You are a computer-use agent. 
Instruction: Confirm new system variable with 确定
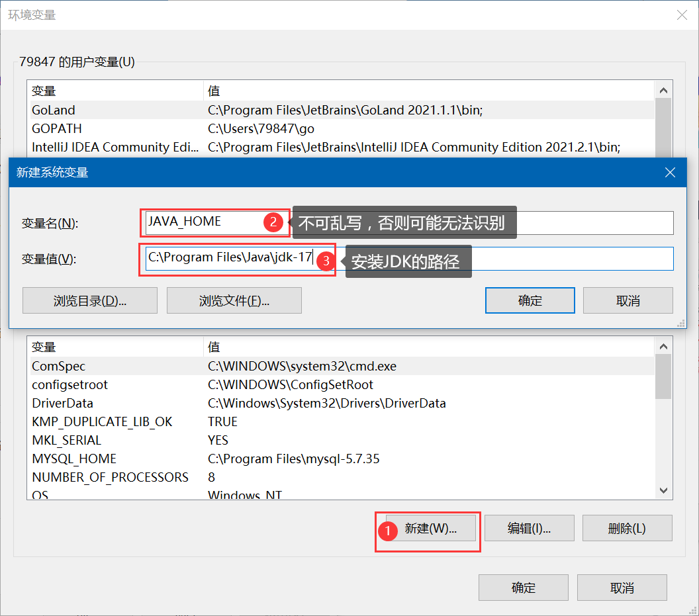click(x=530, y=300)
